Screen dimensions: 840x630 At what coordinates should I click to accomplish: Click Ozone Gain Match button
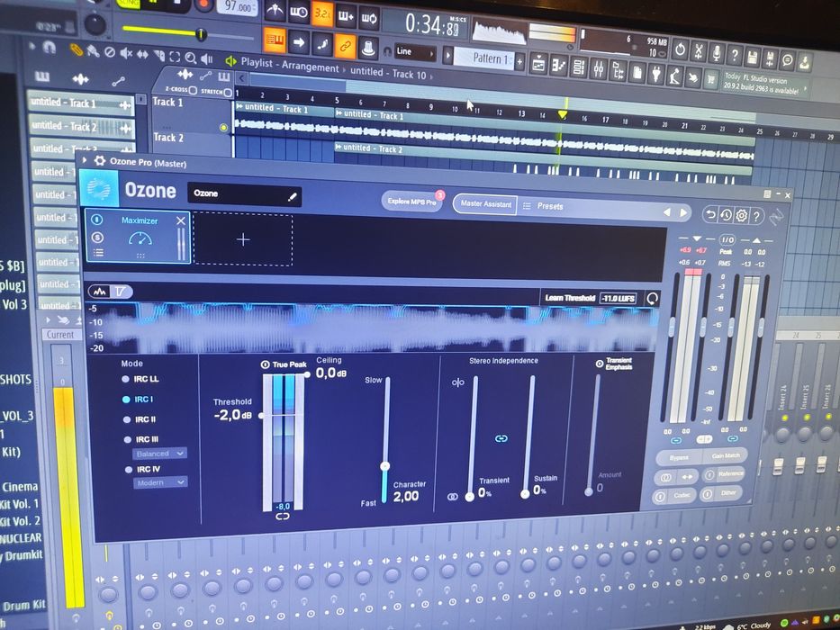coord(726,455)
